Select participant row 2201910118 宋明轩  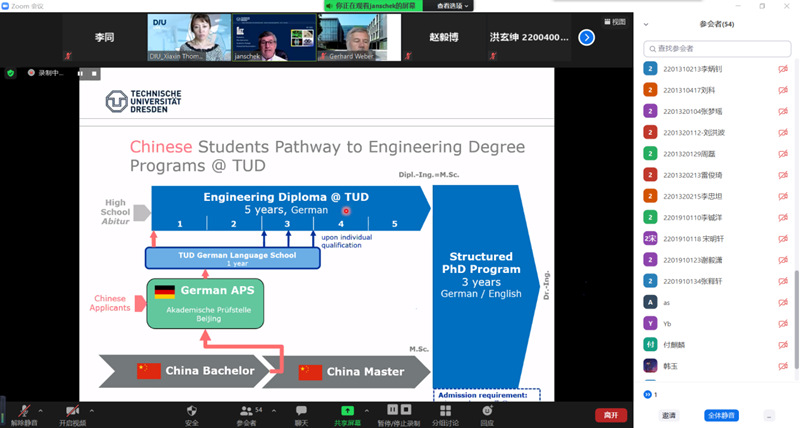[x=716, y=239]
